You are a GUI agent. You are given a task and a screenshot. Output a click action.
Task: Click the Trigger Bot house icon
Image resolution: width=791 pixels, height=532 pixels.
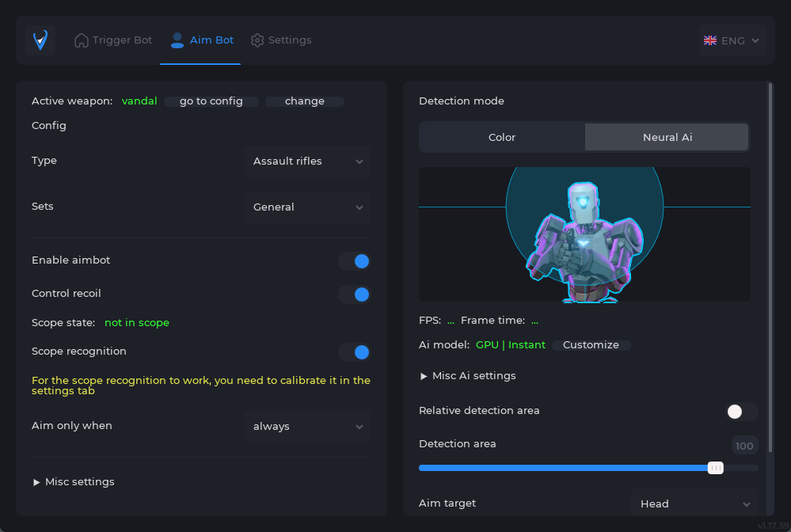82,40
